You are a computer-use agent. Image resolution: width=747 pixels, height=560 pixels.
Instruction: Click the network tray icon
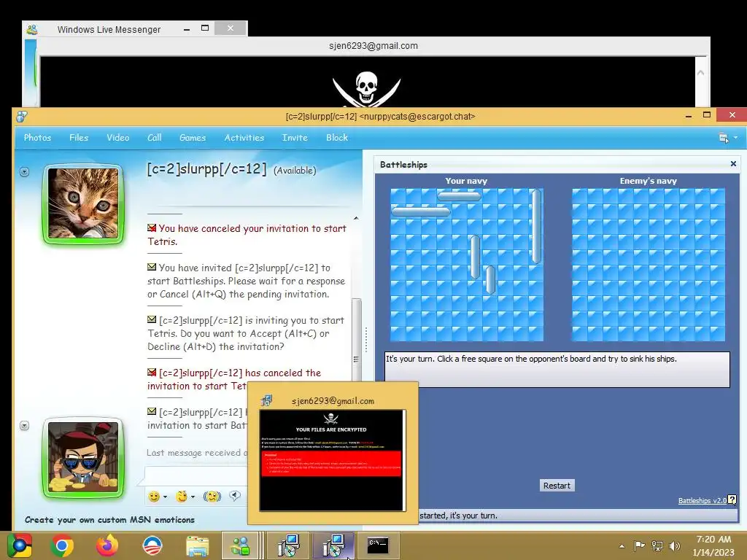[657, 545]
